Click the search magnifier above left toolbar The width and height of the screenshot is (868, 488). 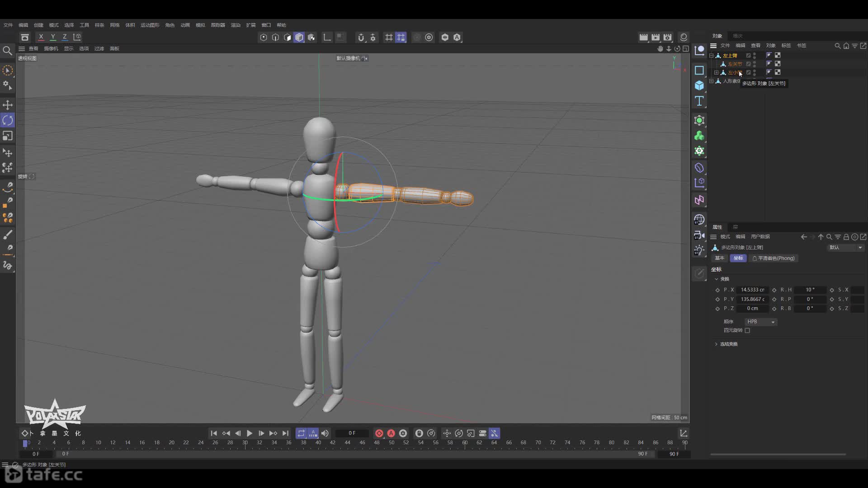point(7,51)
